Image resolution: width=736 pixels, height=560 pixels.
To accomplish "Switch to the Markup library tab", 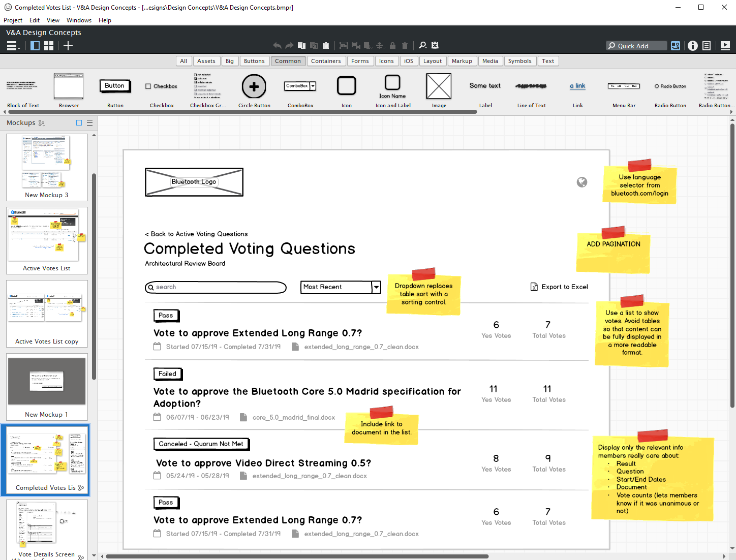I will [x=462, y=61].
